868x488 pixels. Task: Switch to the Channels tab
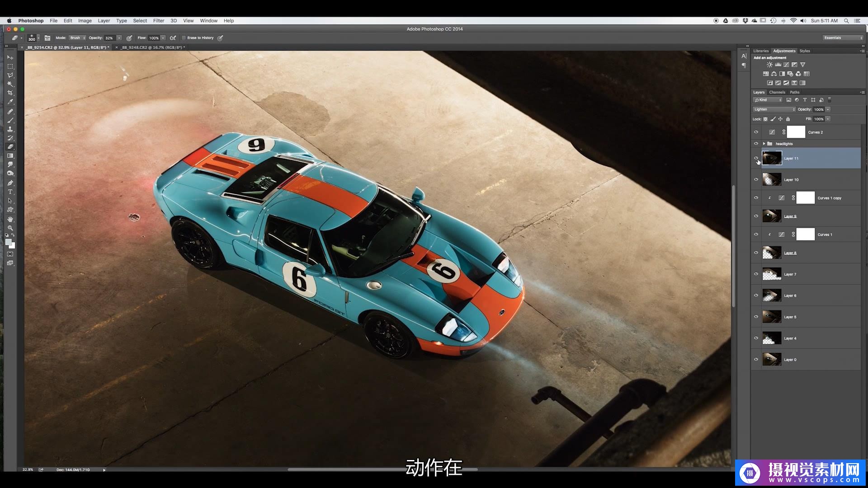777,92
